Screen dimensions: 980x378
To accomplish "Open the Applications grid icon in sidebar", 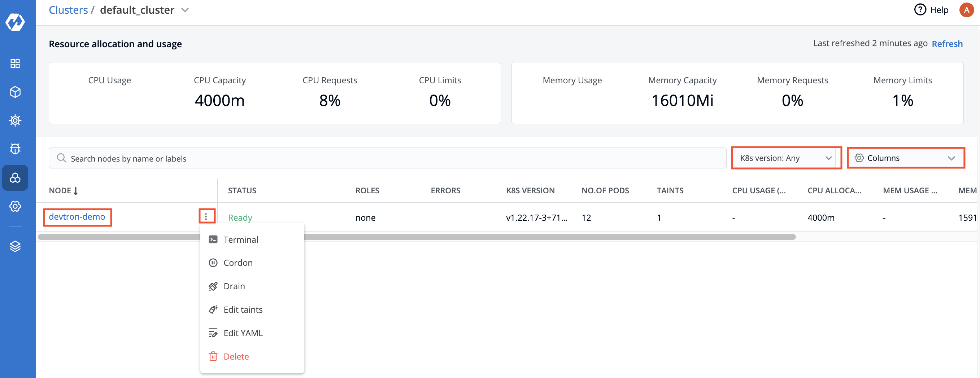I will pos(15,63).
